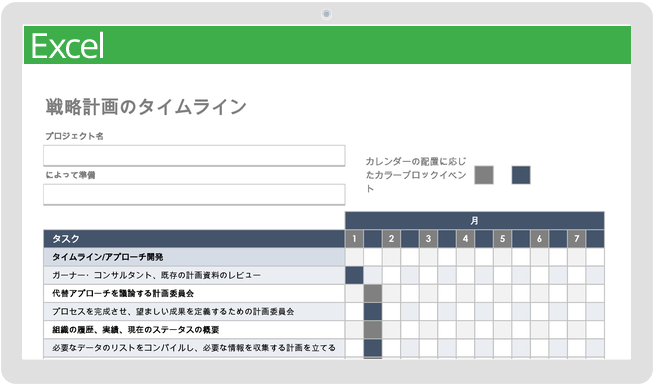This screenshot has height=385, width=654.
Task: Click dark blue block in プロセスを完成させ row
Action: 373,312
